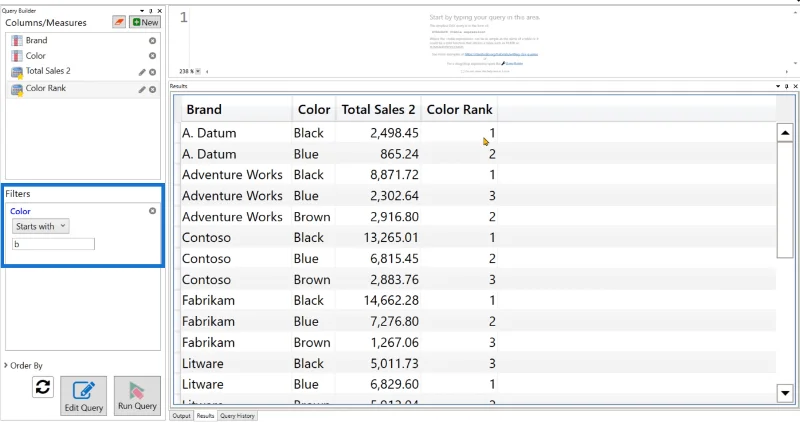This screenshot has height=422, width=800.
Task: Switch to the Query History tab
Action: point(237,416)
